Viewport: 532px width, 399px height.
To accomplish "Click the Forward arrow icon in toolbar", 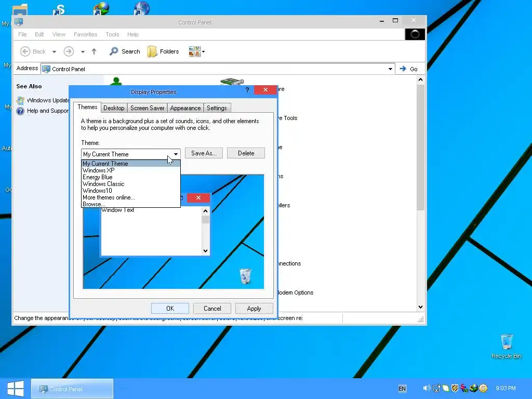I will click(69, 51).
